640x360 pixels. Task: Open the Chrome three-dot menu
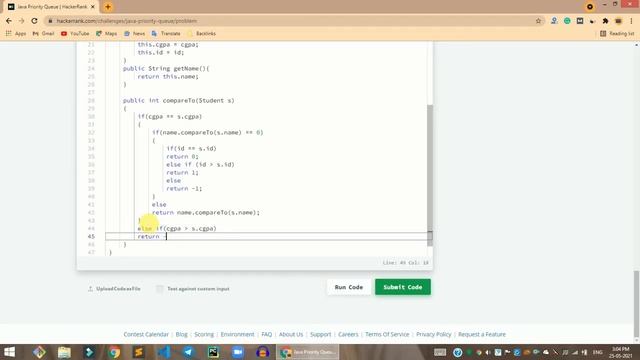click(631, 21)
